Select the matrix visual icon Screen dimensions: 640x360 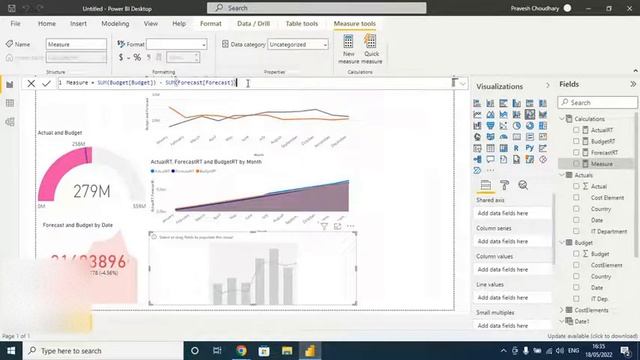(503, 148)
